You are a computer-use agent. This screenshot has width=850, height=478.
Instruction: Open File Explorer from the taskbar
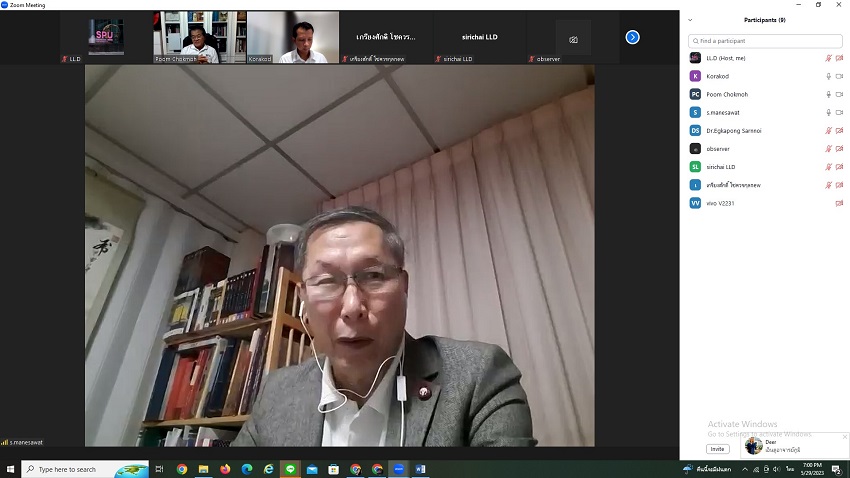coord(203,469)
